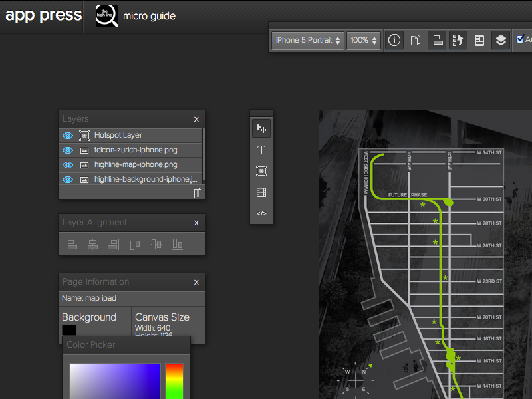Select the Text tool

(261, 150)
